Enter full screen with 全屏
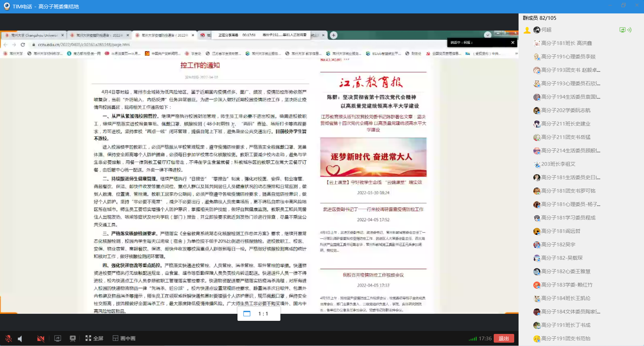Screen dimensions: 644x346 click(94, 338)
